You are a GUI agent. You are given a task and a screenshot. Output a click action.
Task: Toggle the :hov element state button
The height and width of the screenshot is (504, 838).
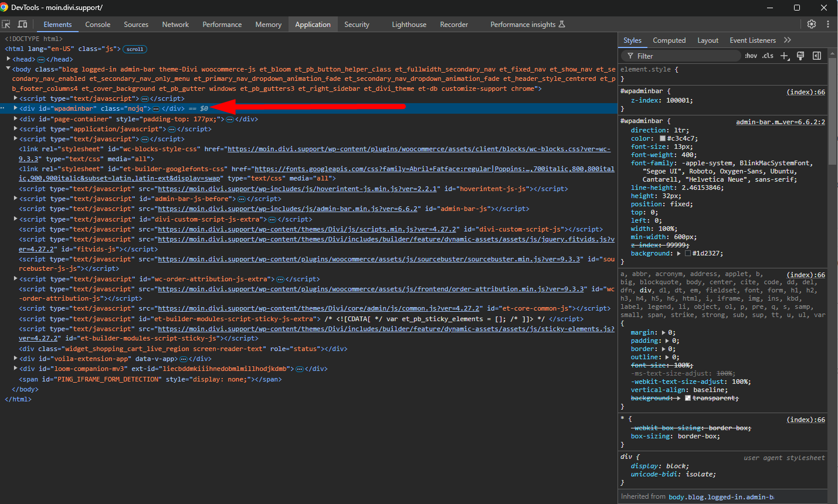(x=751, y=56)
